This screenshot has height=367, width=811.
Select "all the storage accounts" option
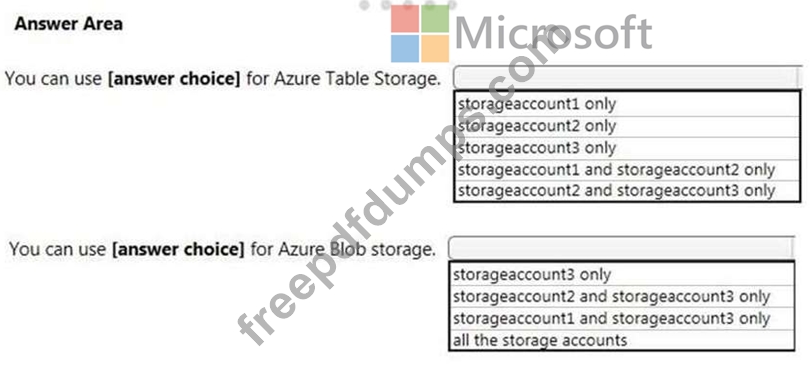(621, 340)
